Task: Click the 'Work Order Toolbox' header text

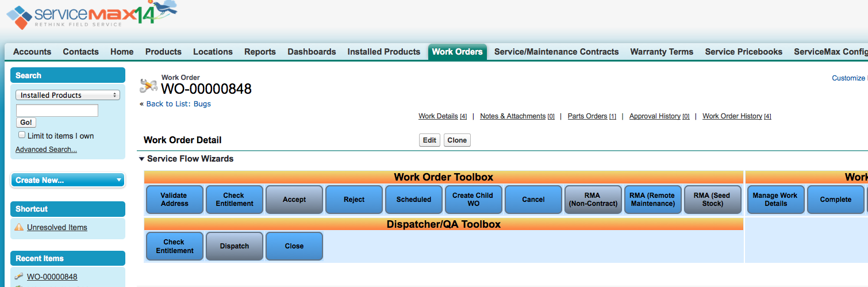Action: point(444,177)
